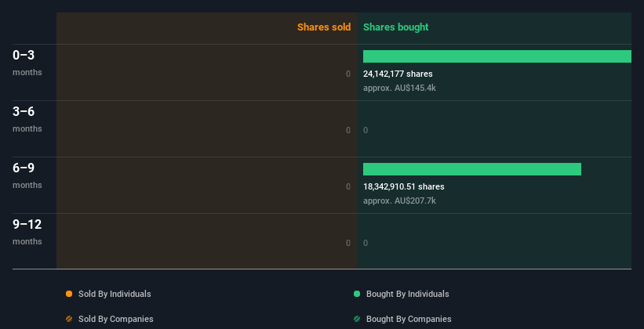Click the shares sold zero in 0–3 months row

[x=348, y=74]
